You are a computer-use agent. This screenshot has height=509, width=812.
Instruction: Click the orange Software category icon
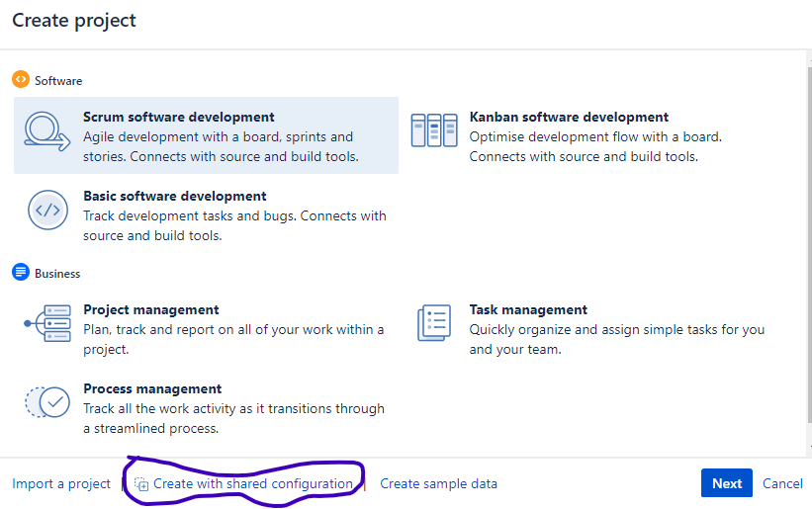(x=21, y=79)
